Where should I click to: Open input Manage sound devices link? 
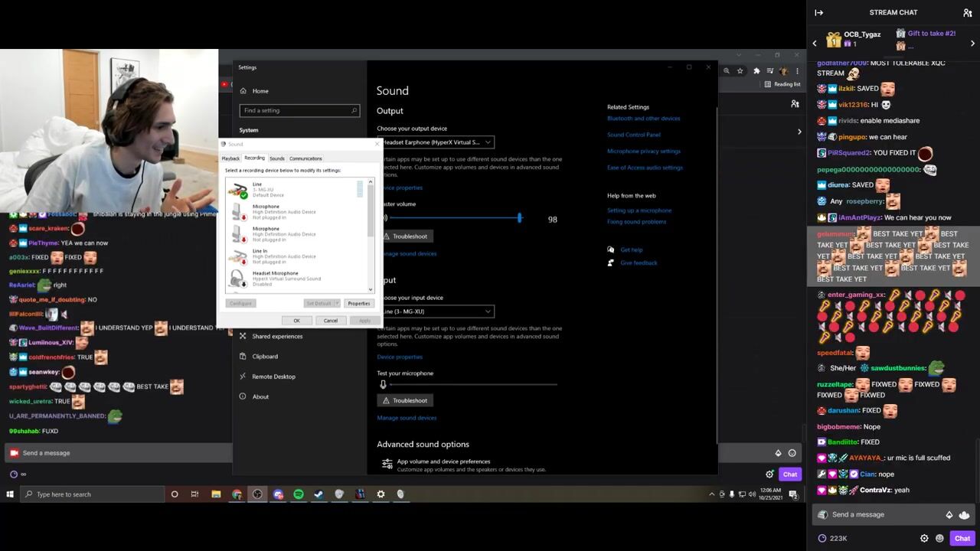[x=407, y=418]
